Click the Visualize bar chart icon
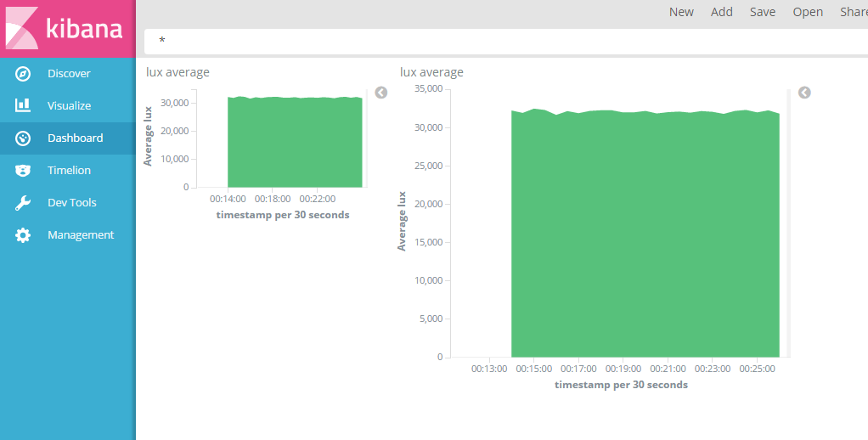Viewport: 868px width, 440px height. coord(23,106)
